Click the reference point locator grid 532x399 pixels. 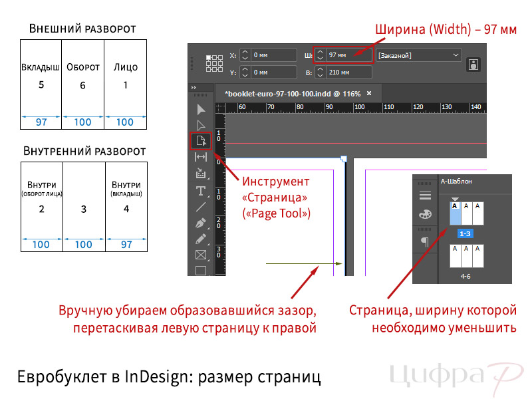[x=214, y=63]
